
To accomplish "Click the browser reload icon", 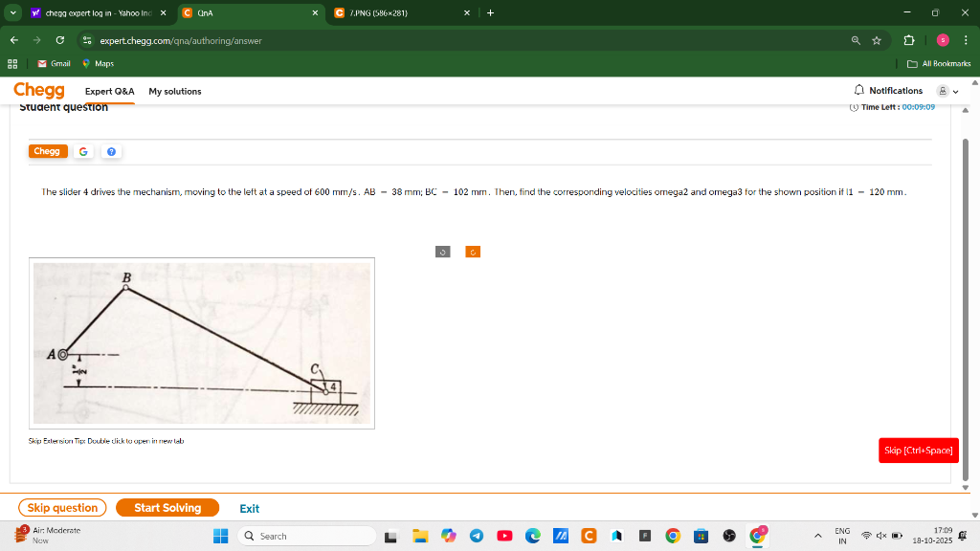I will click(x=60, y=40).
